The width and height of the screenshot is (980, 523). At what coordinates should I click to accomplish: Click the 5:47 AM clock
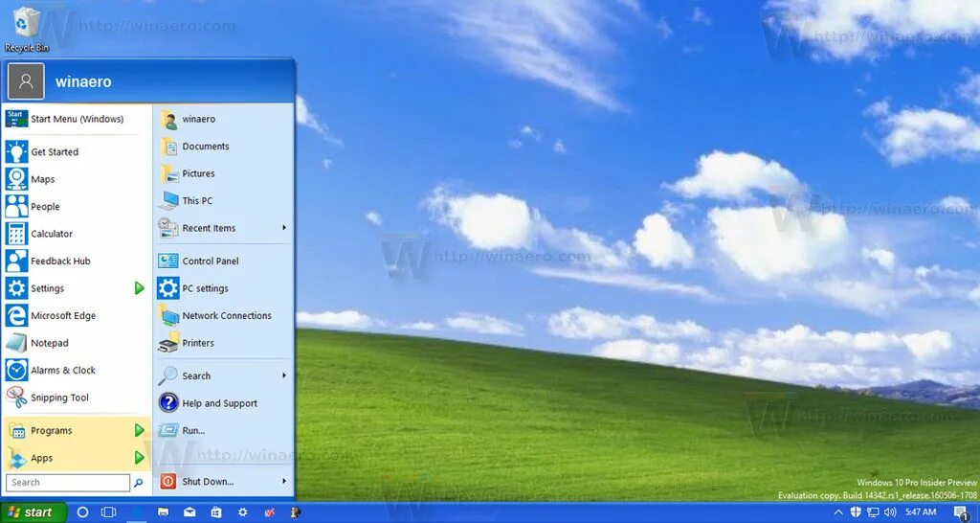[921, 512]
